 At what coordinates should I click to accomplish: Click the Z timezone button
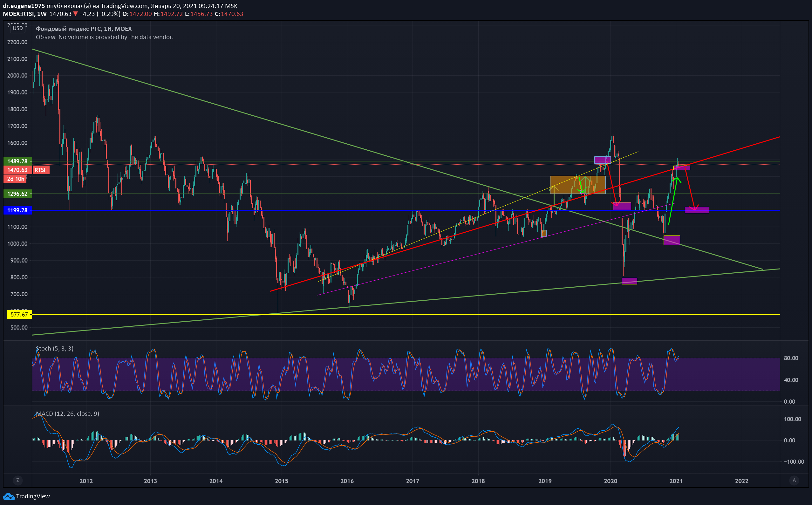click(18, 480)
